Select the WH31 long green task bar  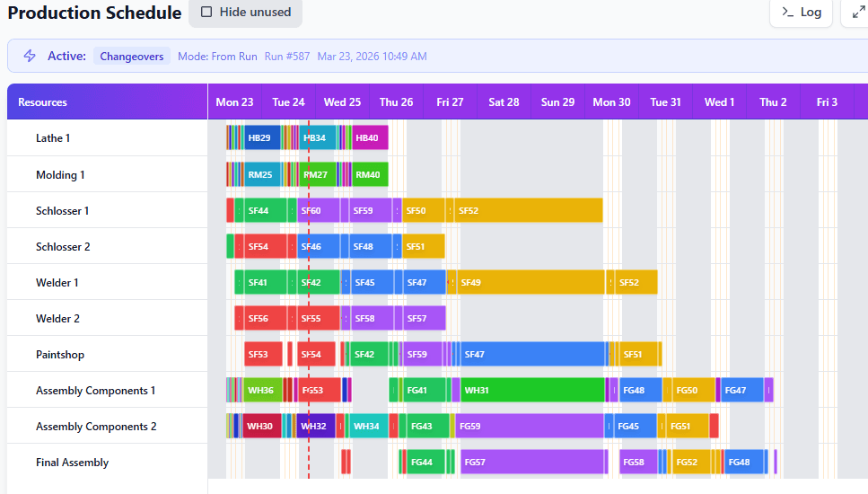pyautogui.click(x=532, y=391)
